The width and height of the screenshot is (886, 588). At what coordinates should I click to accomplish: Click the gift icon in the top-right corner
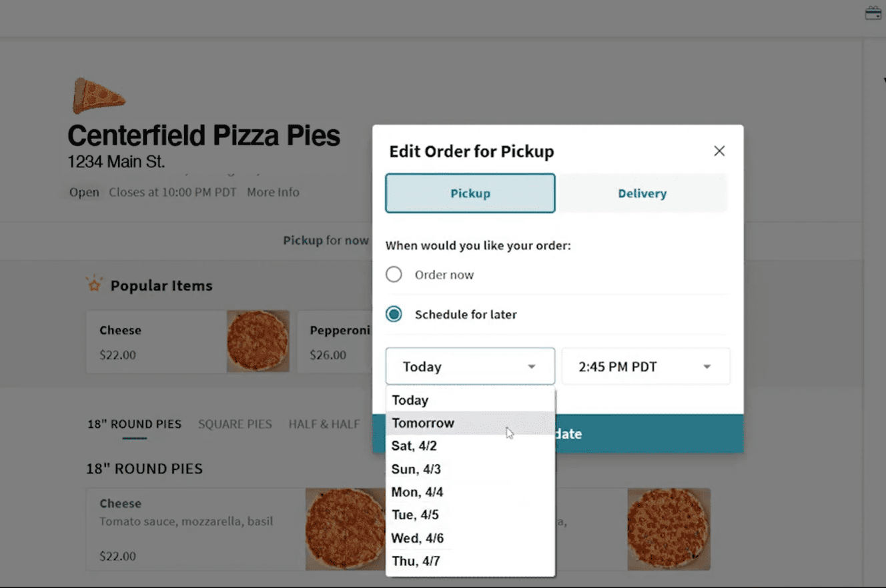873,12
